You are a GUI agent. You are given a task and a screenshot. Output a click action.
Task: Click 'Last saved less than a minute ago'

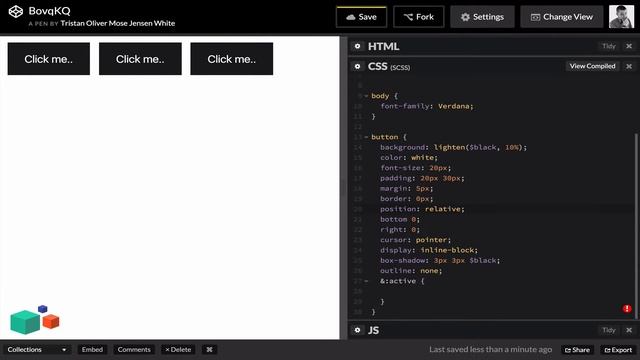click(x=490, y=349)
